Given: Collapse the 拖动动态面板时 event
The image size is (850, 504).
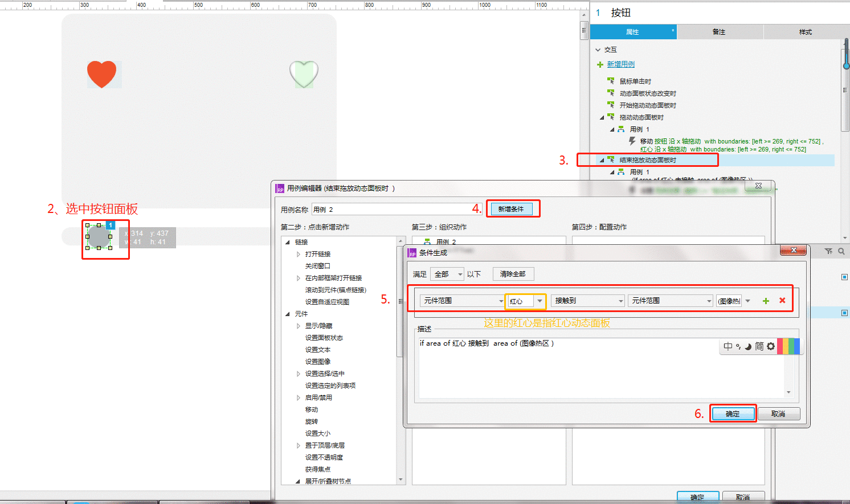Looking at the screenshot, I should [x=602, y=117].
